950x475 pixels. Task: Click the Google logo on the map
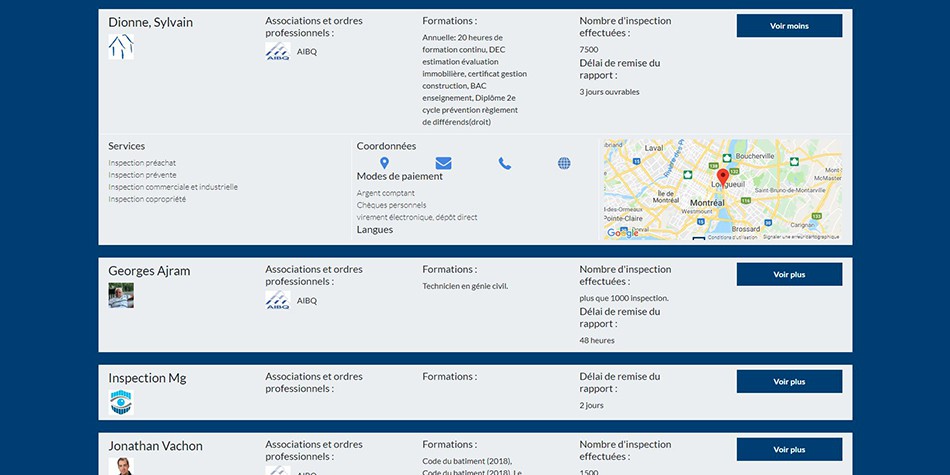[622, 233]
